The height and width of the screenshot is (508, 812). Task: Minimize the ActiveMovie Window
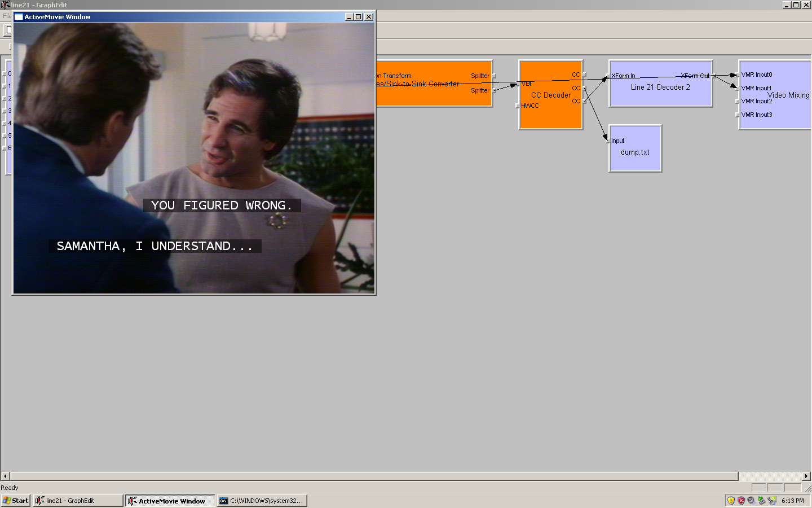tap(349, 17)
